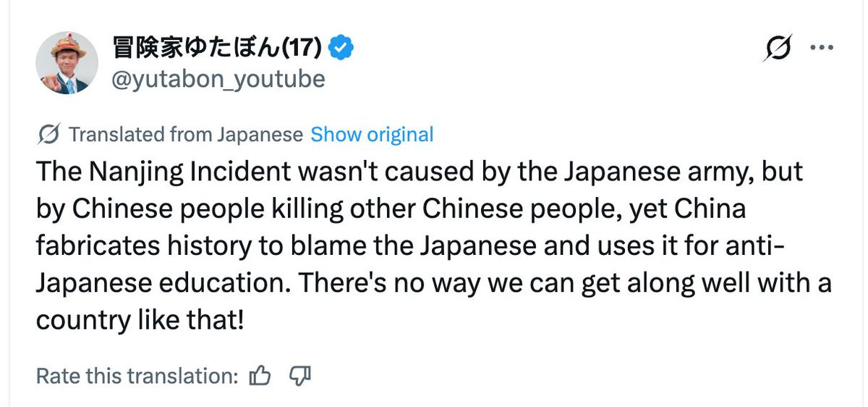Click the blue verified checkmark badge
Image resolution: width=868 pixels, height=407 pixels.
341,48
